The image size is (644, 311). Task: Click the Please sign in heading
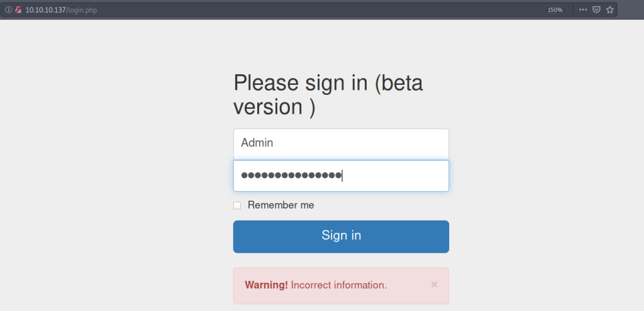(301, 83)
